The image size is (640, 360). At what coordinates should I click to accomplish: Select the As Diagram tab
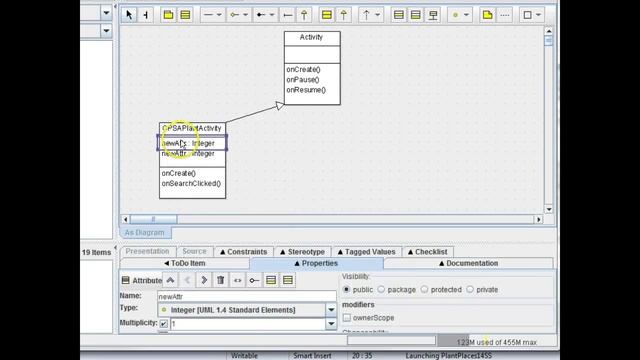click(x=145, y=233)
